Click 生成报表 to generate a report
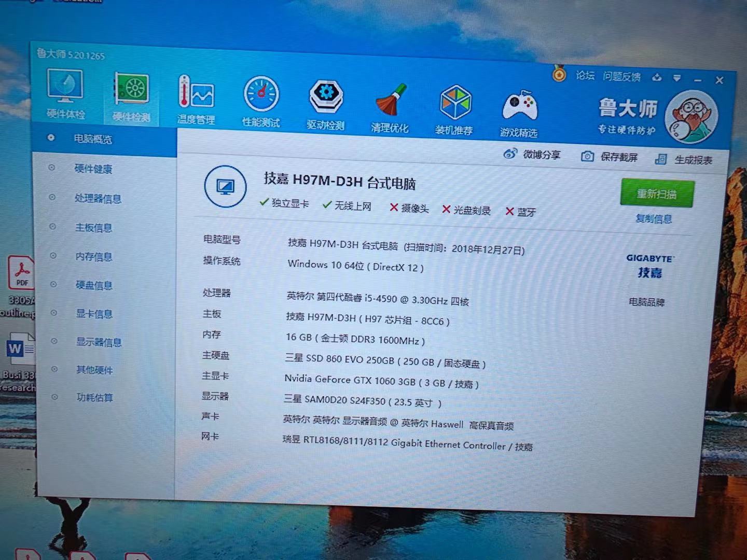747x560 pixels. [x=684, y=160]
